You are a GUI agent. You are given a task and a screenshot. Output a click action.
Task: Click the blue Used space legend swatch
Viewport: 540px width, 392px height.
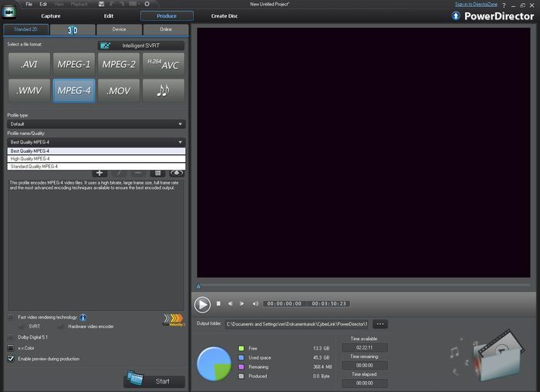click(241, 357)
